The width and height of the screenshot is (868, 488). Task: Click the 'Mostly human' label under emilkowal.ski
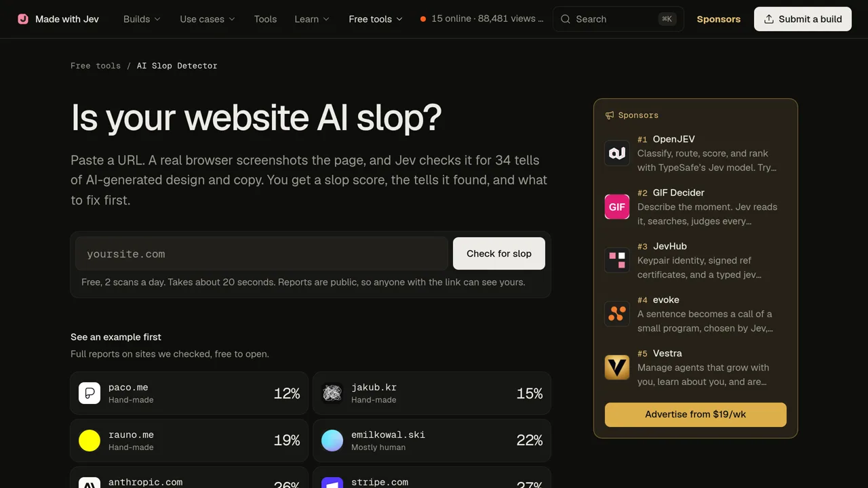coord(378,447)
